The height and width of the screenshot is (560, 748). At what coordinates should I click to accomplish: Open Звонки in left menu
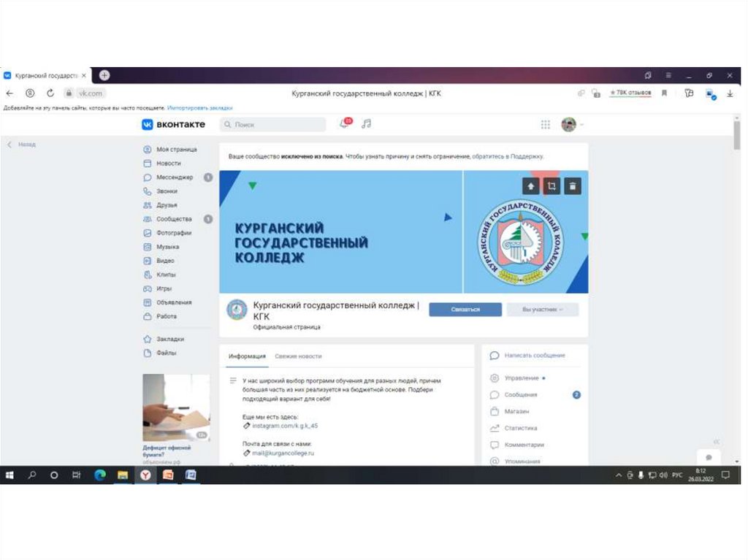click(160, 191)
